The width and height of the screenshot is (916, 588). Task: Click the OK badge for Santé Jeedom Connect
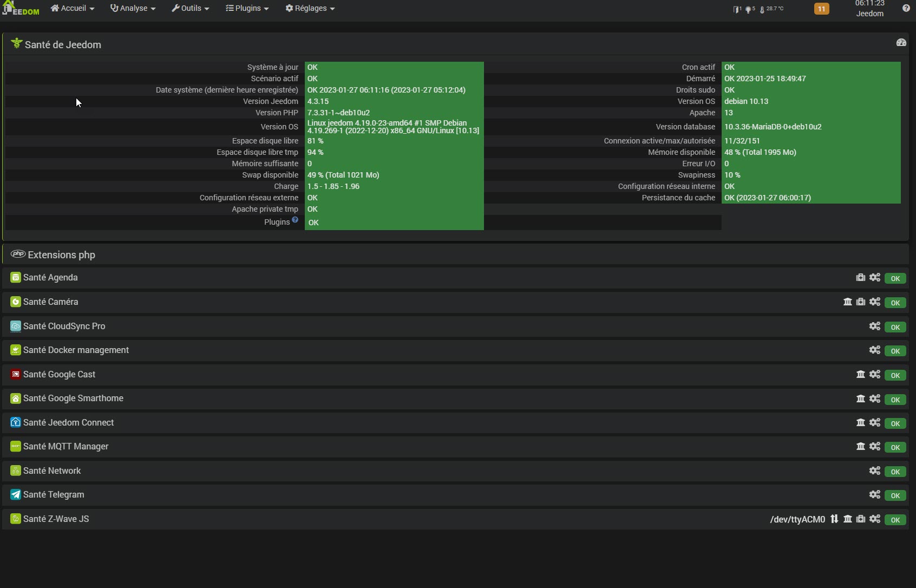[895, 423]
